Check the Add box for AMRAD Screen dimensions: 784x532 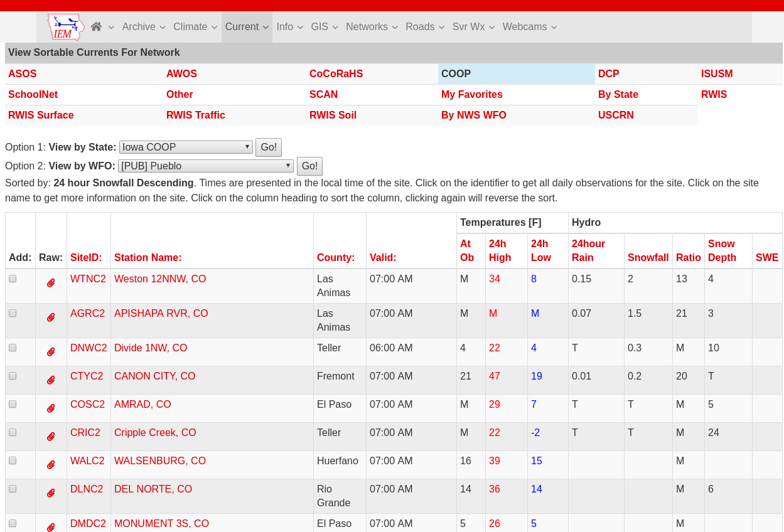pyautogui.click(x=13, y=404)
